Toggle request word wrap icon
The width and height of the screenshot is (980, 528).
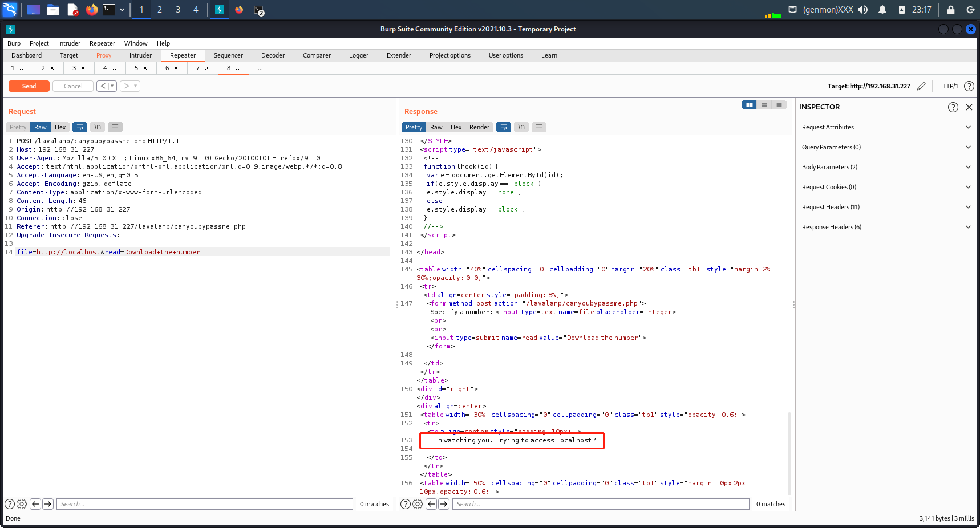click(x=80, y=127)
